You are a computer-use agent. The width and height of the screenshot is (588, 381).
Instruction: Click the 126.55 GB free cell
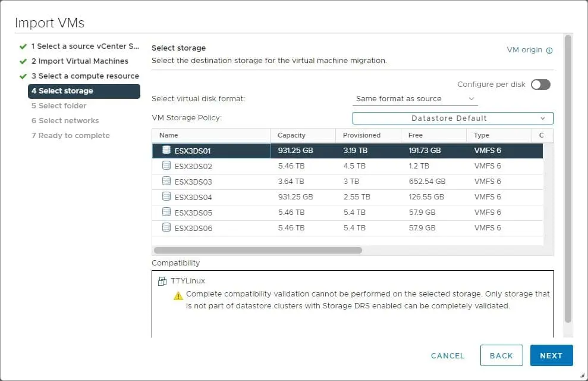[426, 196]
